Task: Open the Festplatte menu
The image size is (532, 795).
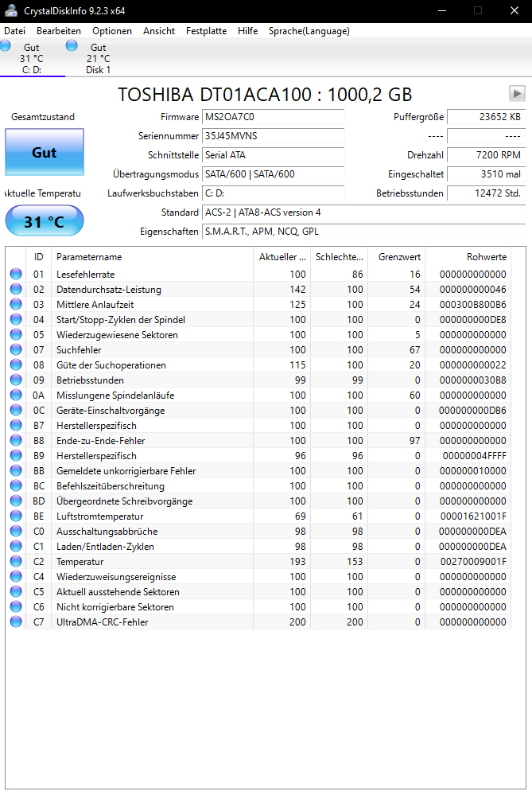Action: [x=206, y=31]
